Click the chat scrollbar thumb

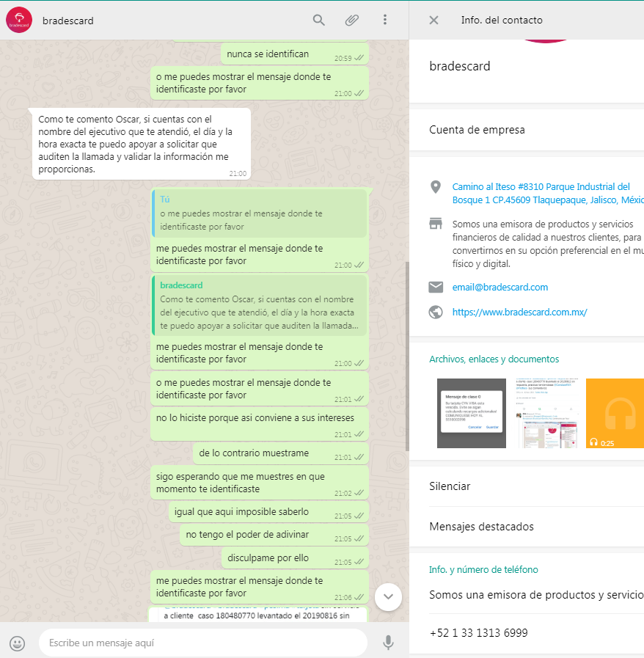coord(407,357)
